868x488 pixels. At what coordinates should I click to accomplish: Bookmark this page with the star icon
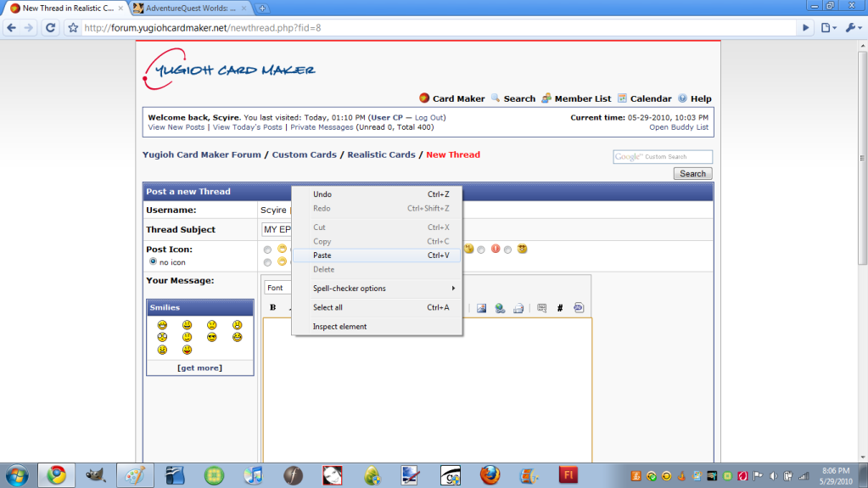[74, 27]
